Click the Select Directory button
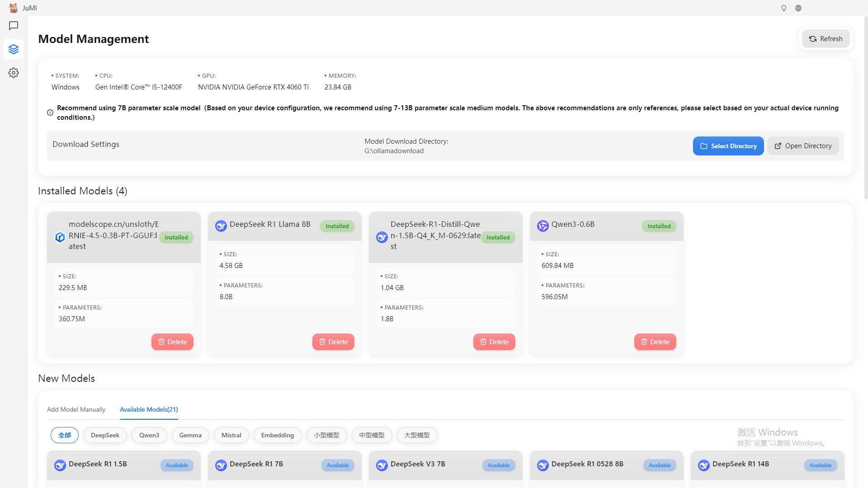Image resolution: width=868 pixels, height=488 pixels. pyautogui.click(x=728, y=145)
